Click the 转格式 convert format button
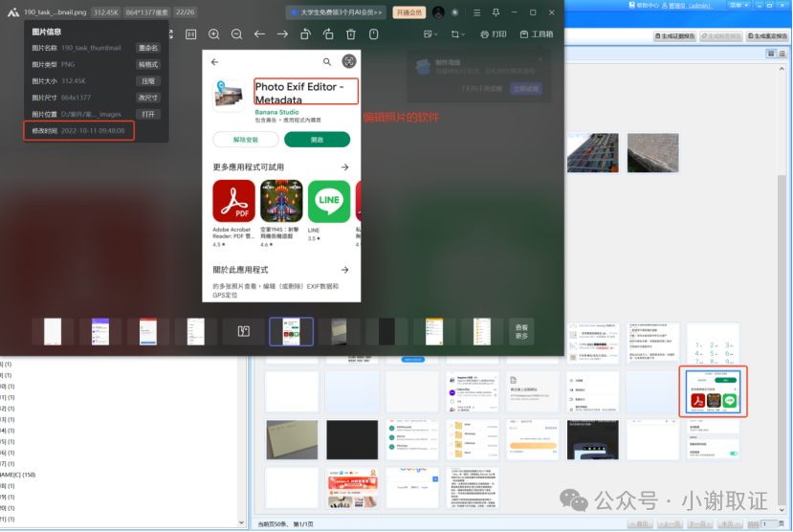 148,65
